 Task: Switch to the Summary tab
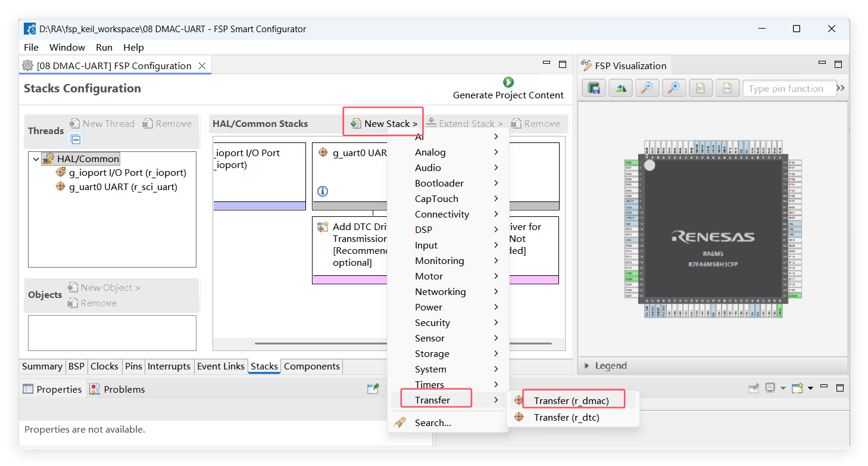[x=42, y=366]
